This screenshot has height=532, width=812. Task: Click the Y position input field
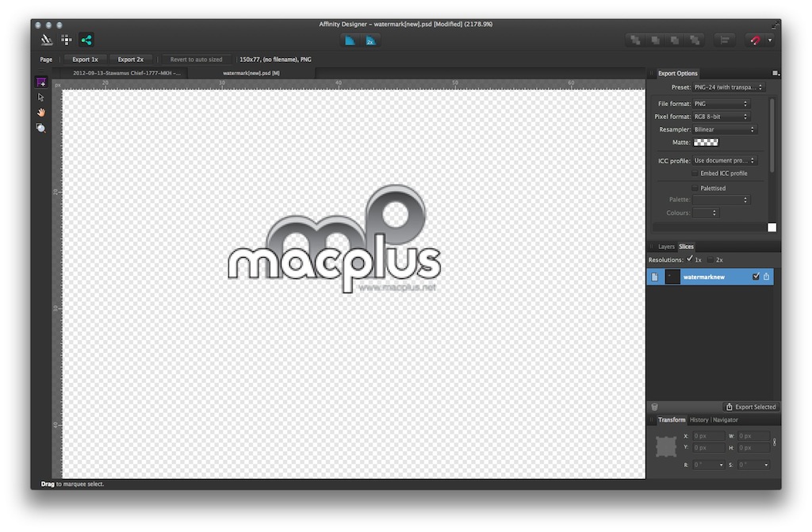coord(708,448)
